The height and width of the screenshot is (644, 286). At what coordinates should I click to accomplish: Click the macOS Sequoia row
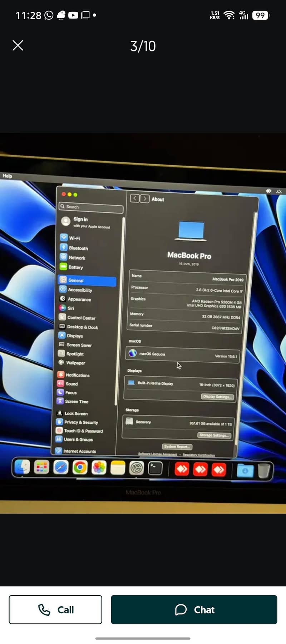[x=183, y=354]
